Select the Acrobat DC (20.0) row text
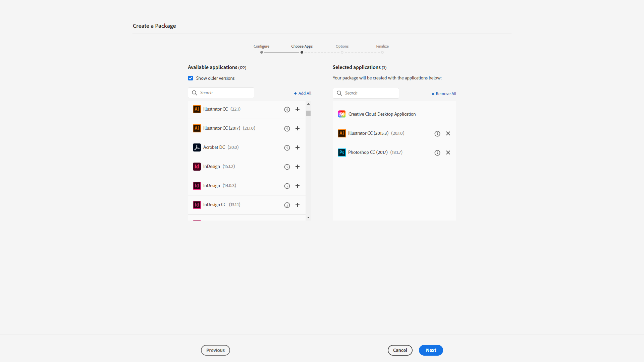The image size is (644, 362). tap(221, 147)
